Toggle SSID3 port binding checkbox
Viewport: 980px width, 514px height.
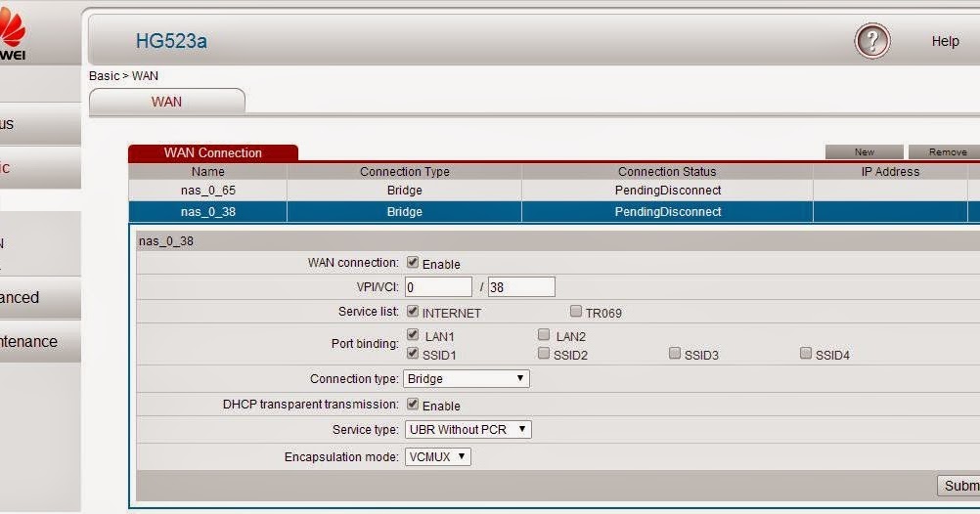[675, 354]
